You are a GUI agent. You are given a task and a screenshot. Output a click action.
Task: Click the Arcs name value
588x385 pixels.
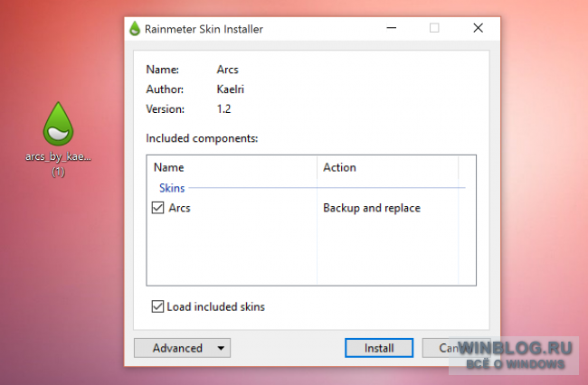227,70
